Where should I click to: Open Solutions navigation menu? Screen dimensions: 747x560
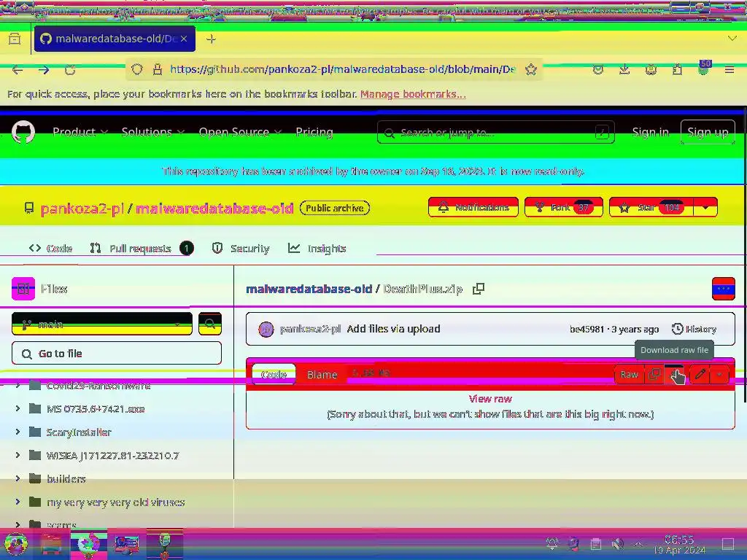(x=152, y=132)
